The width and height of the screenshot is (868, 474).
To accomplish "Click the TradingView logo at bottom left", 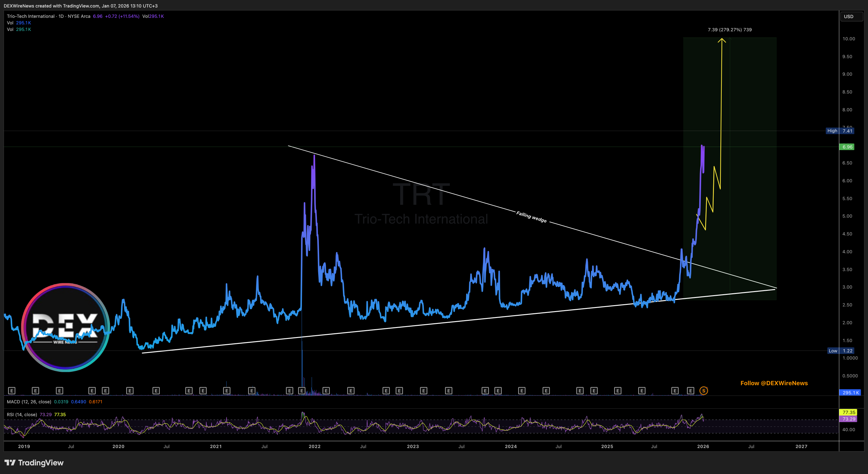I will (34, 462).
